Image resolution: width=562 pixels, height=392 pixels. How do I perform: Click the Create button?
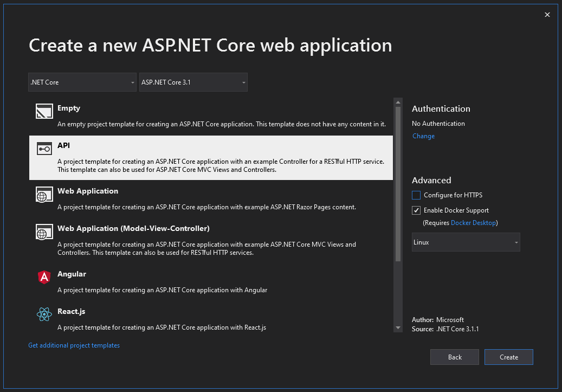[508, 357]
